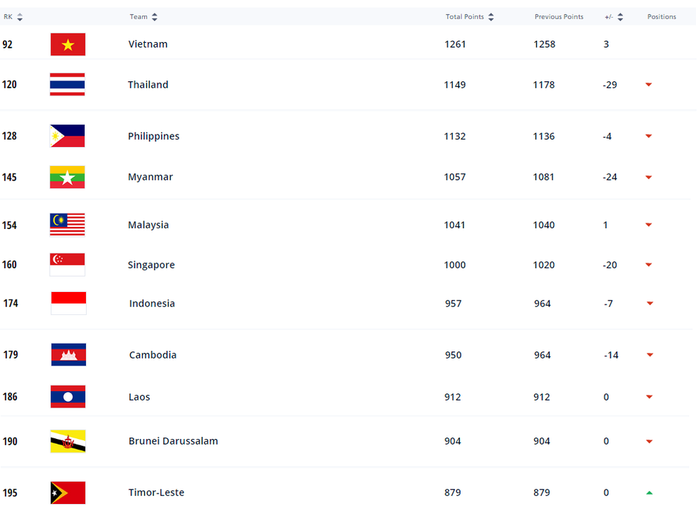
Task: Click Timor-Leste's green up position arrow
Action: pyautogui.click(x=649, y=493)
